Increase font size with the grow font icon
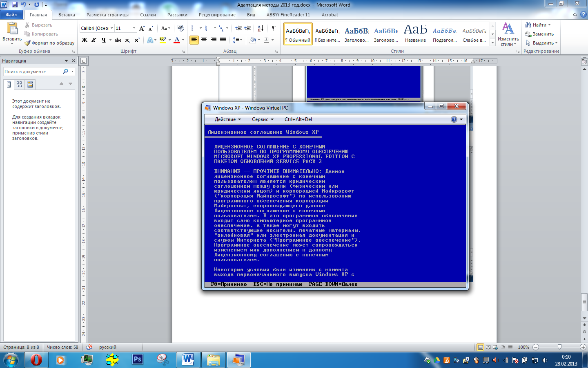The width and height of the screenshot is (588, 368). pos(142,28)
